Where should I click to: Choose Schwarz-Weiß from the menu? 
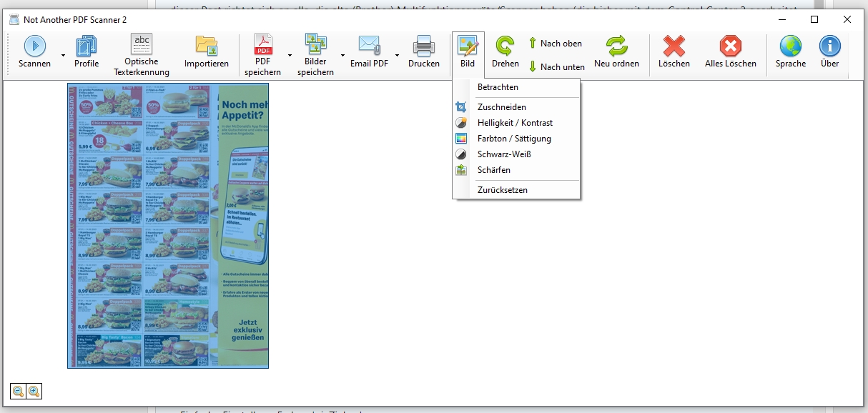pos(516,154)
